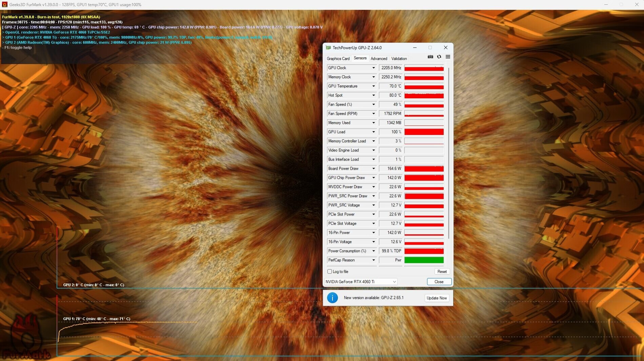The height and width of the screenshot is (361, 644).
Task: Click the Memory Clock value 2250.2 MHz
Action: tap(390, 77)
